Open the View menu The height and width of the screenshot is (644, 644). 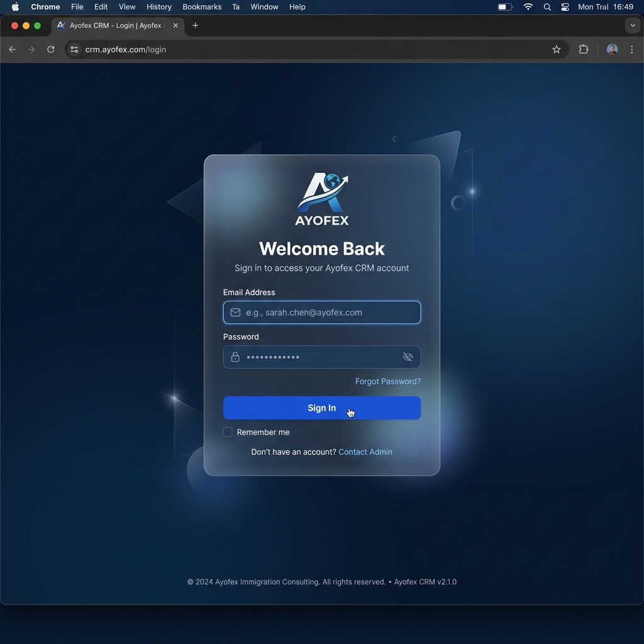tap(127, 7)
